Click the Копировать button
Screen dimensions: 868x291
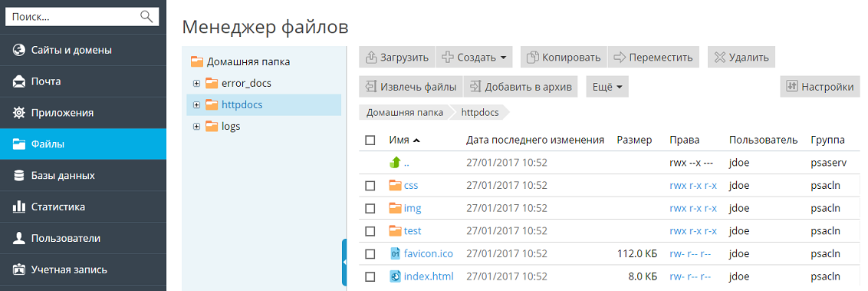(x=564, y=57)
